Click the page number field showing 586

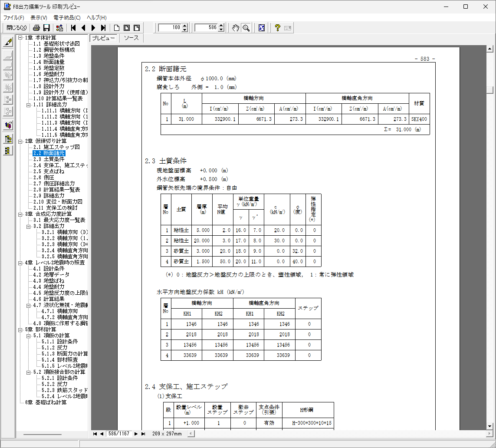206,28
